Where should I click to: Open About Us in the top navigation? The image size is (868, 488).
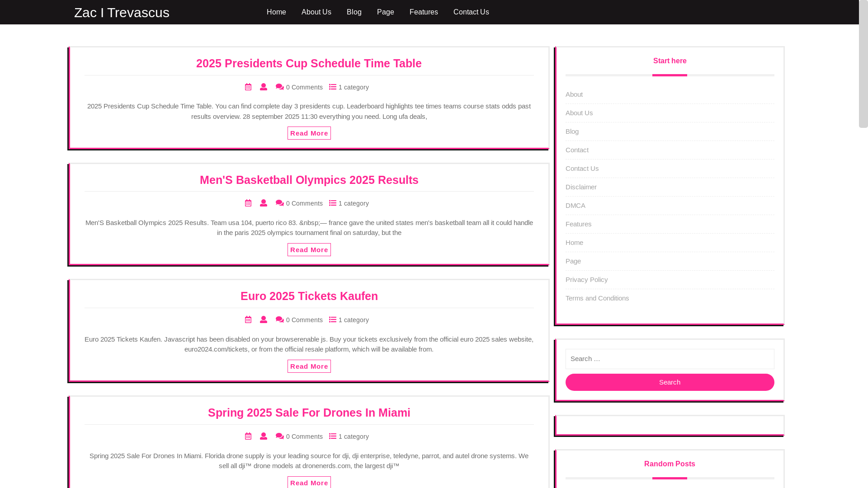coord(316,12)
